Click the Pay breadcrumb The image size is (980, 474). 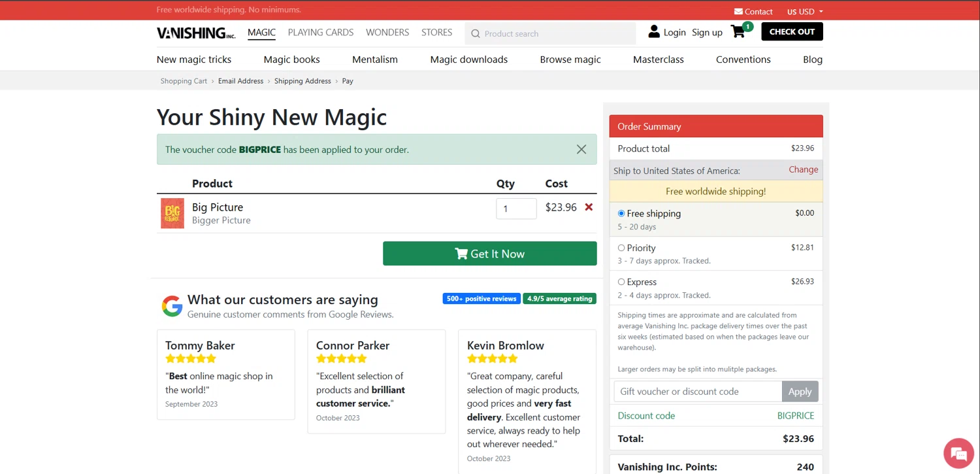point(348,81)
